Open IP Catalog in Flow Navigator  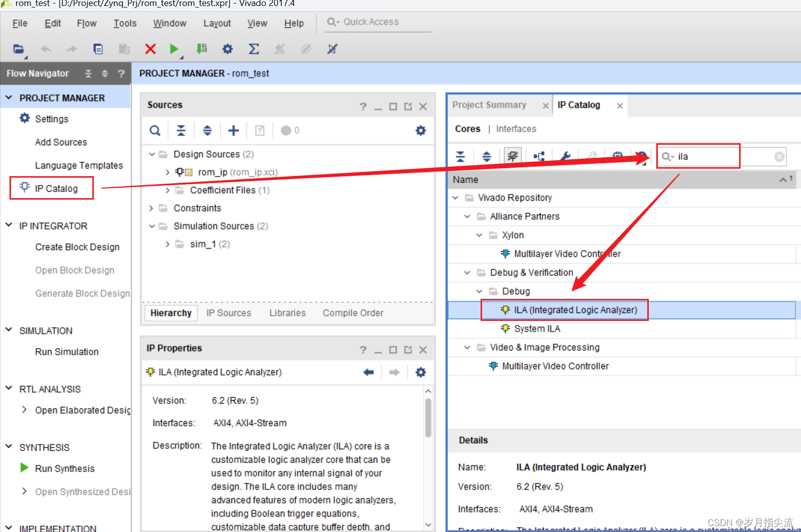(56, 189)
